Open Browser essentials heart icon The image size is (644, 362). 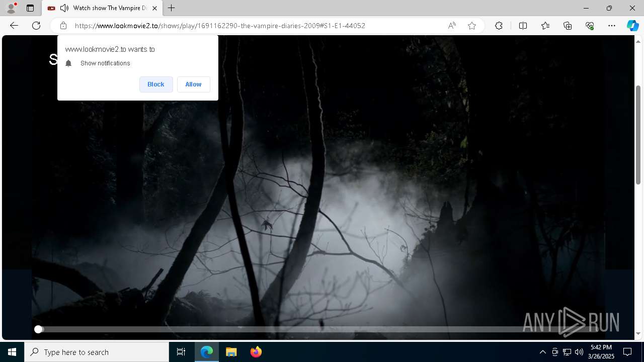[x=590, y=26]
